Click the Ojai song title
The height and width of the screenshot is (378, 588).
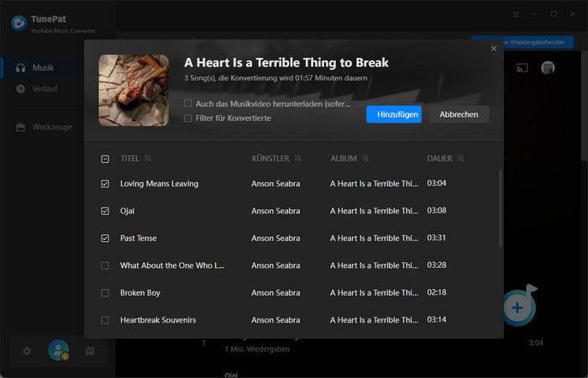pos(127,211)
